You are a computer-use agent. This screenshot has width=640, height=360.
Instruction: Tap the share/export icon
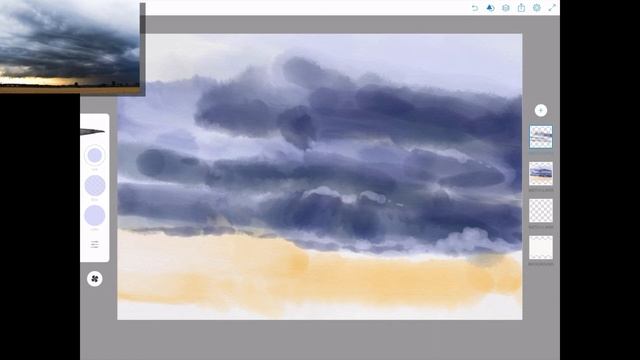click(x=521, y=8)
